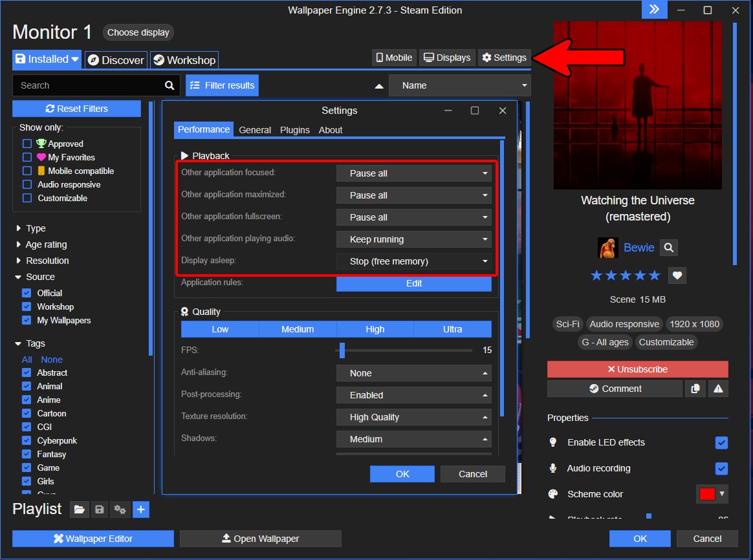This screenshot has width=753, height=560.
Task: Open the Installed tab
Action: pos(47,59)
